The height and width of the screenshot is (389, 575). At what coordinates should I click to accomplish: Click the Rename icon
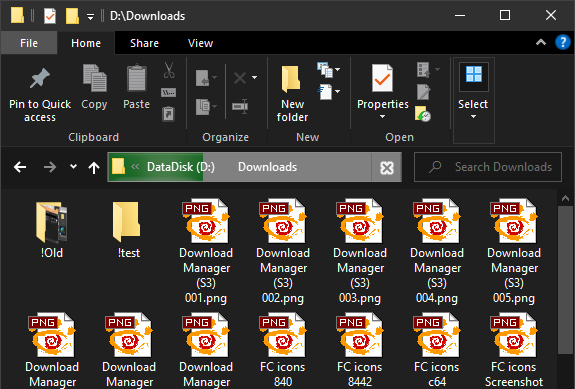click(x=240, y=106)
